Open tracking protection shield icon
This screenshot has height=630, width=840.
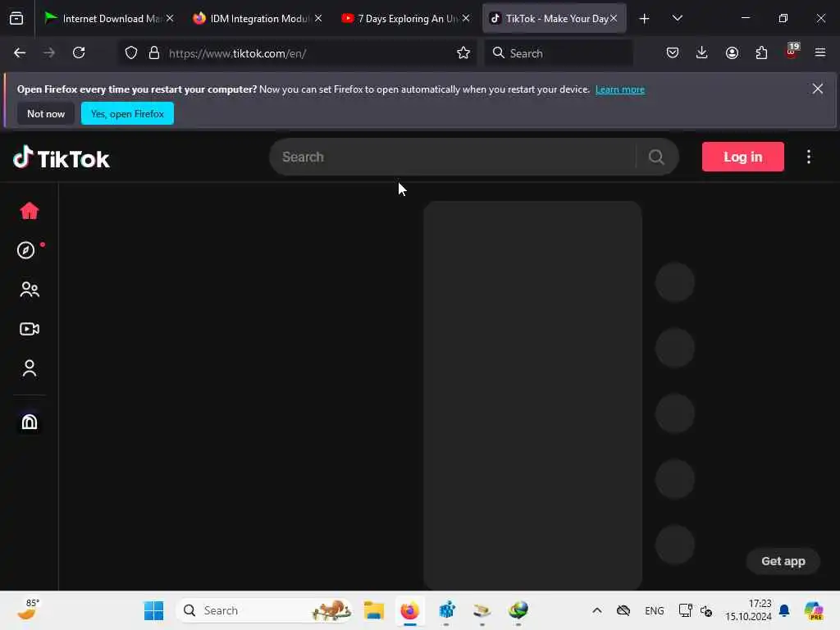coord(131,53)
